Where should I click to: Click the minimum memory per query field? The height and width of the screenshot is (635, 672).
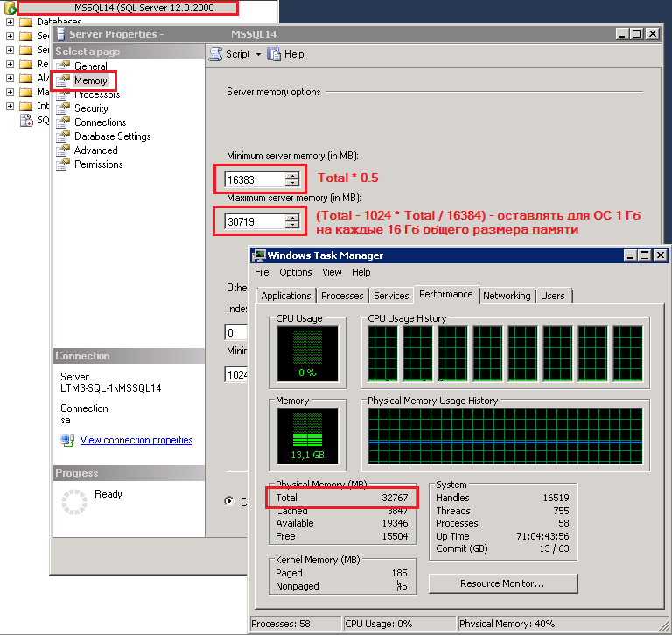pos(236,375)
